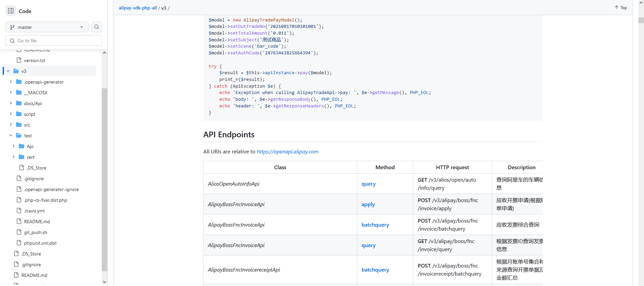
Task: Click the .openapi-generator-ignore file icon
Action: click(19, 189)
